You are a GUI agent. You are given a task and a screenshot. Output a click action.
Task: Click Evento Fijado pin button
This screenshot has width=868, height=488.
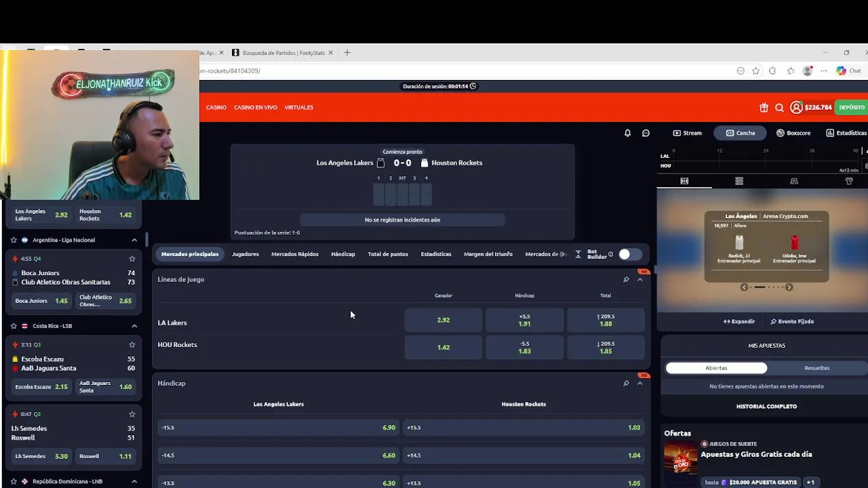tap(792, 321)
